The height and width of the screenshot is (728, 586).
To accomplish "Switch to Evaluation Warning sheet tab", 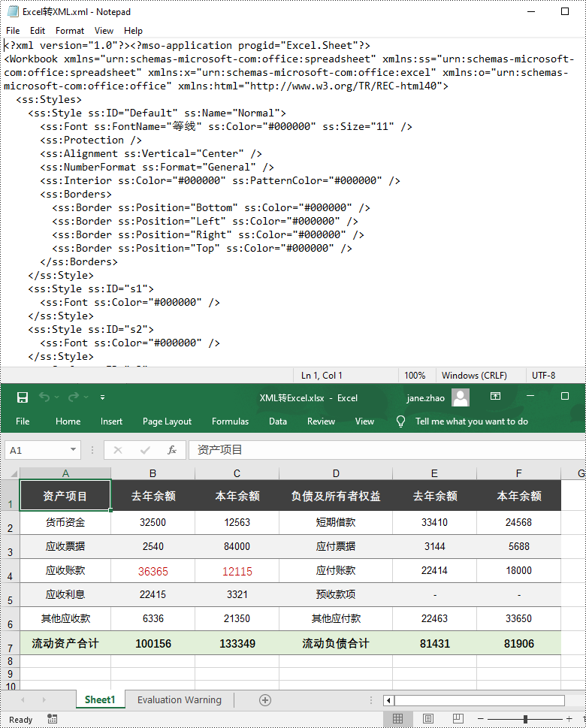I will pos(180,699).
